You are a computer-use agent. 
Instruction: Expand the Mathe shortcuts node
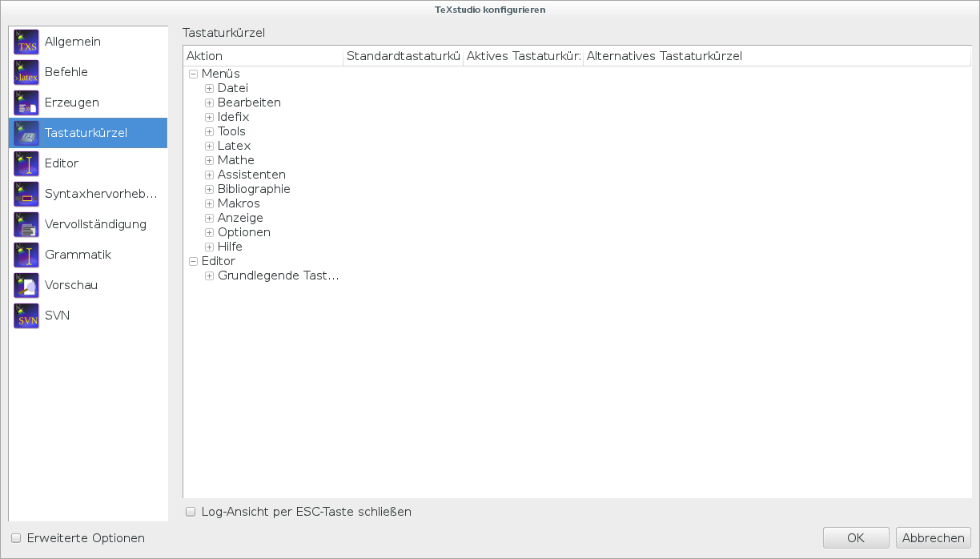tap(209, 160)
